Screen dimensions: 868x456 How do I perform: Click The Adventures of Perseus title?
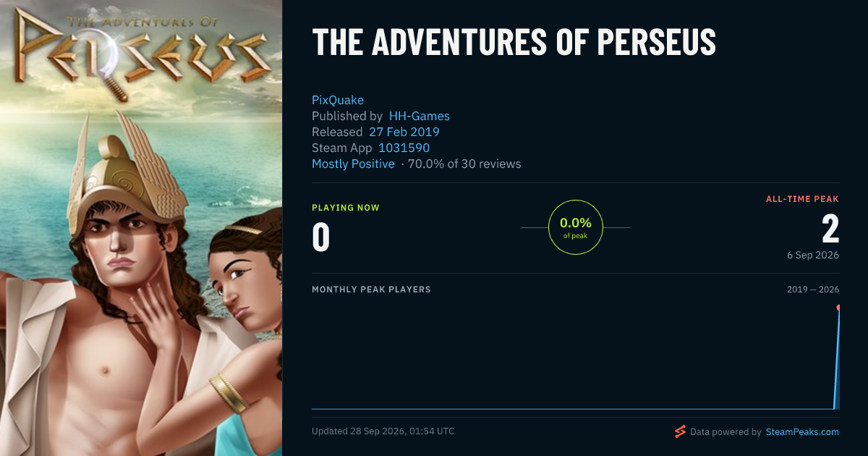[x=514, y=43]
